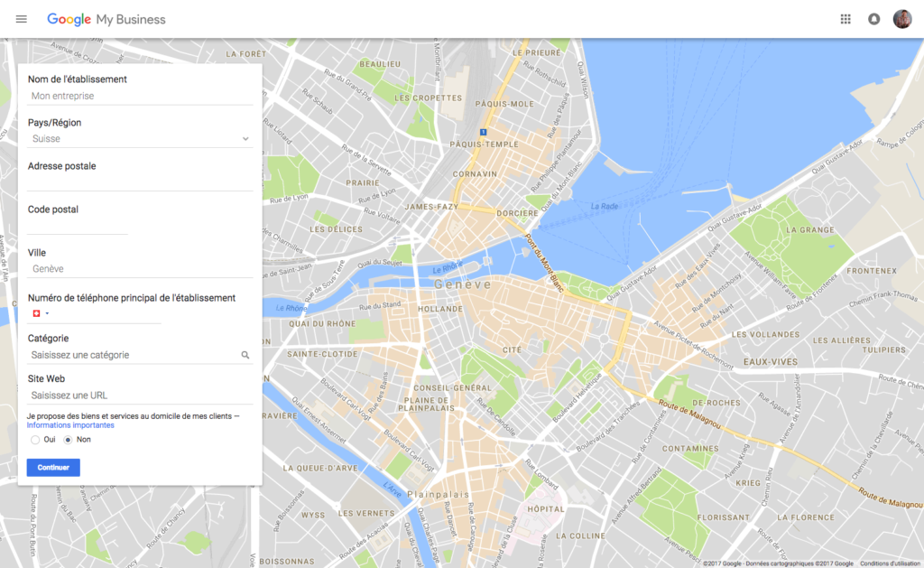
Task: Click the train station icon on map
Action: tap(484, 132)
